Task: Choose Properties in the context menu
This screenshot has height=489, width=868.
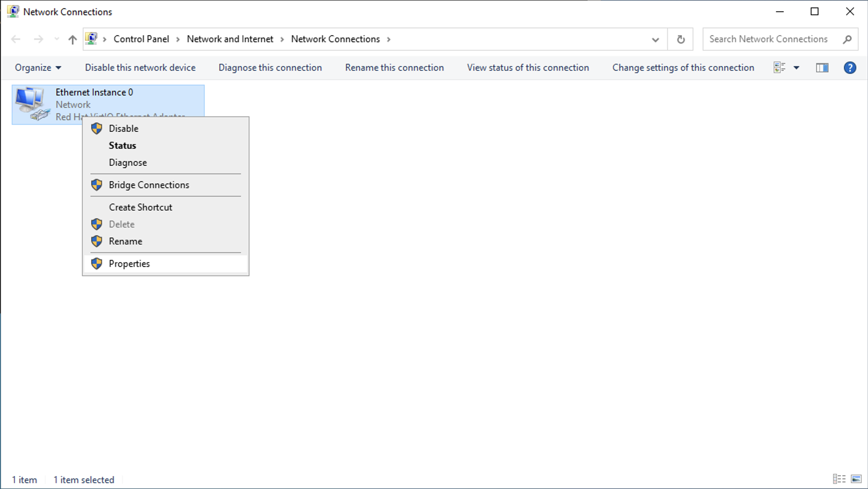Action: click(129, 263)
